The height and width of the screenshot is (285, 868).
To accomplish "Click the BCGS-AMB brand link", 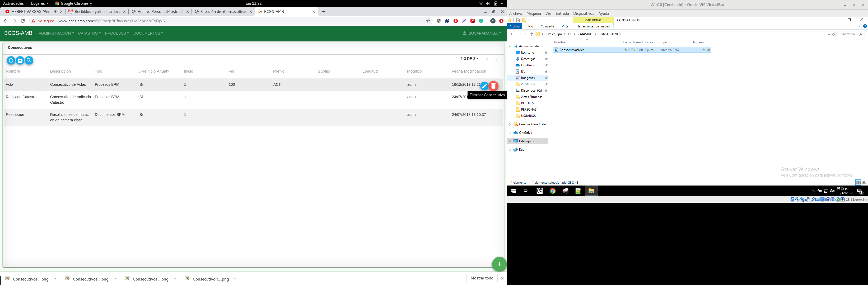I will click(x=18, y=33).
